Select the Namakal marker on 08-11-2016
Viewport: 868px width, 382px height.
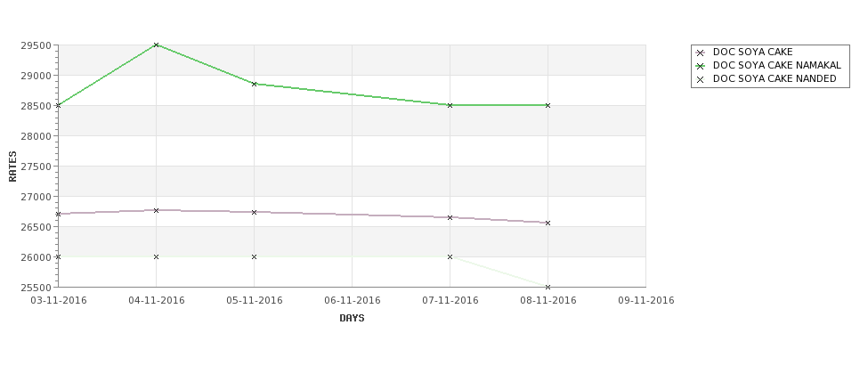tap(548, 105)
